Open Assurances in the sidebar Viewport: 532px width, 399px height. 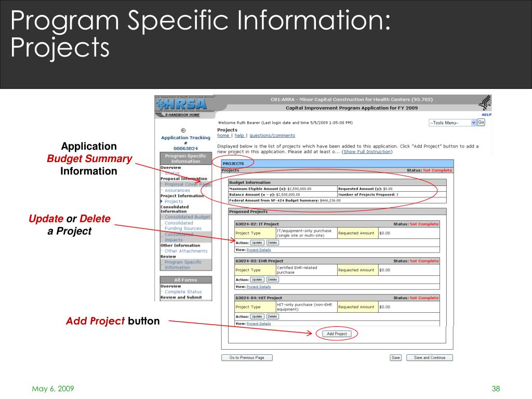pos(177,190)
